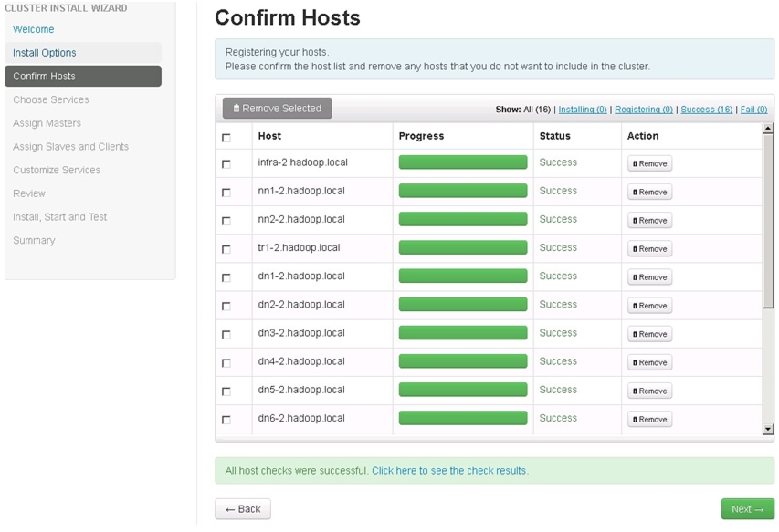
Task: Tick checkbox for dn1-2.hadoop.local
Action: point(226,277)
